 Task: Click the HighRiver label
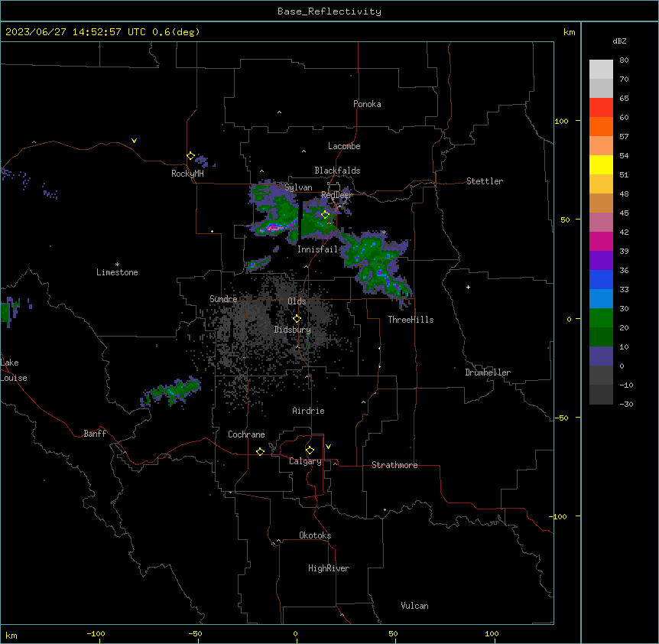tap(329, 568)
